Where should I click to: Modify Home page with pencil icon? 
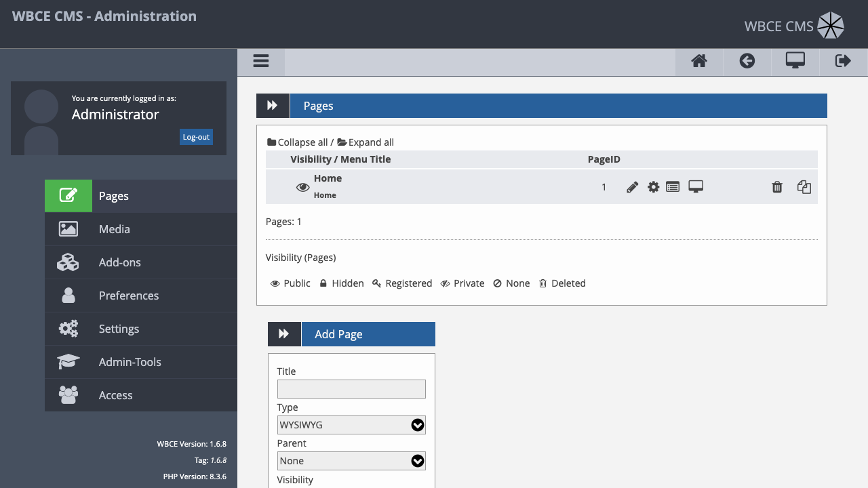[632, 187]
